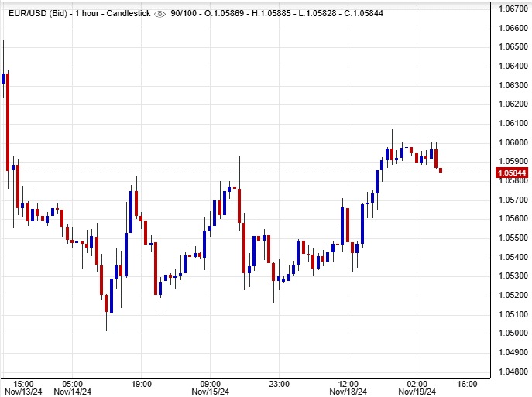This screenshot has height=397, width=532.
Task: Click the Nov/13/24 date label
Action: 22,392
